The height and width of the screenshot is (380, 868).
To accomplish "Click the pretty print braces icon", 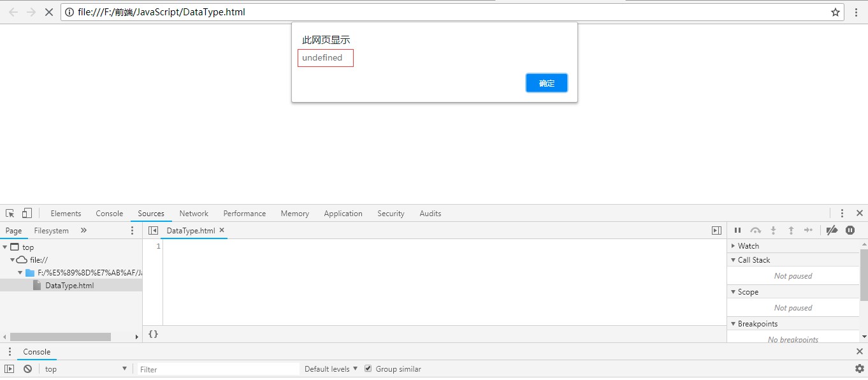I will tap(153, 334).
